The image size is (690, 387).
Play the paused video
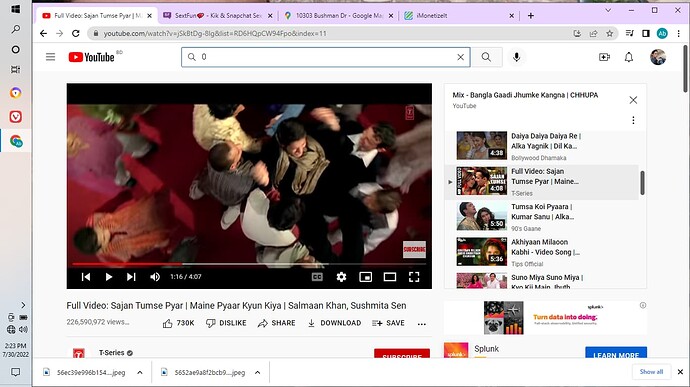tap(108, 276)
